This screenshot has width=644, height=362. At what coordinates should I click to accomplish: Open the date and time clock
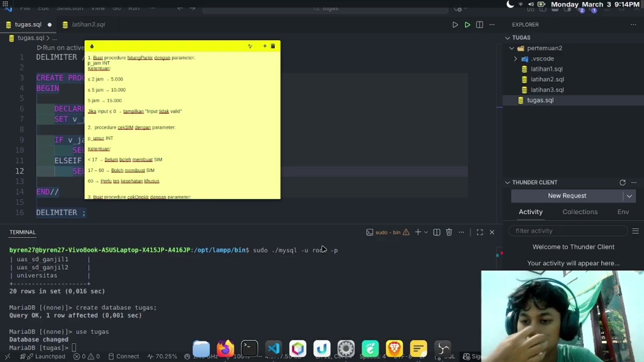coord(595,5)
